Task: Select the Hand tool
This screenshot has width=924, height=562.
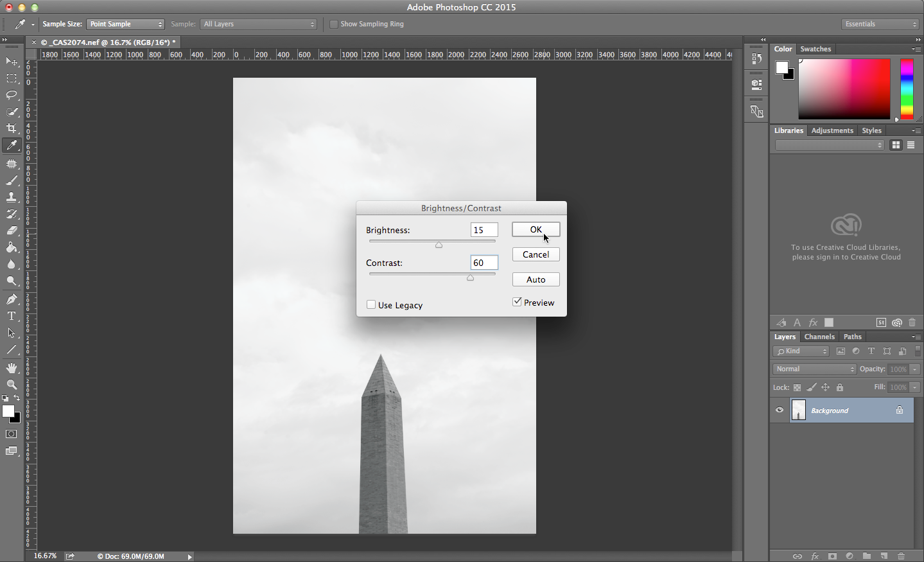Action: pos(12,367)
